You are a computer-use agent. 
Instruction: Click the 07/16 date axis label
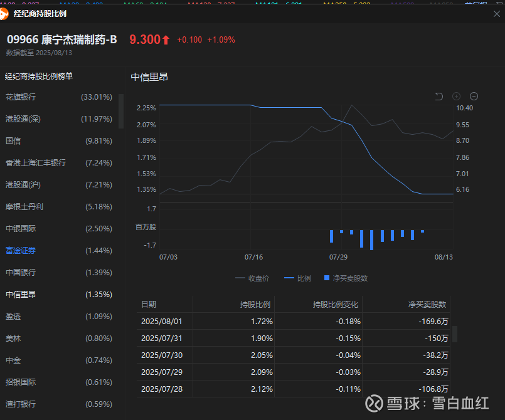tap(253, 257)
